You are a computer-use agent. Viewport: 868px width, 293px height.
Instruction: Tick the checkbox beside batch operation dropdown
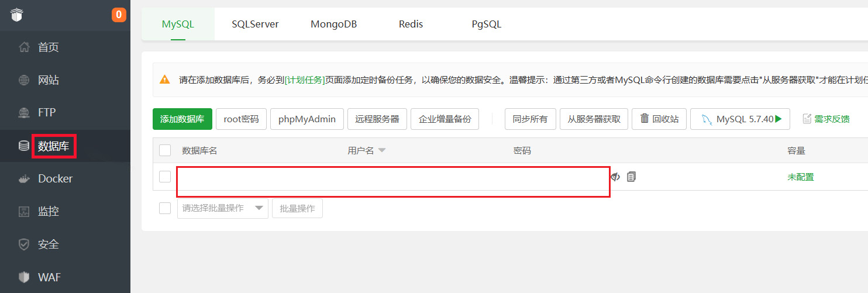point(165,208)
